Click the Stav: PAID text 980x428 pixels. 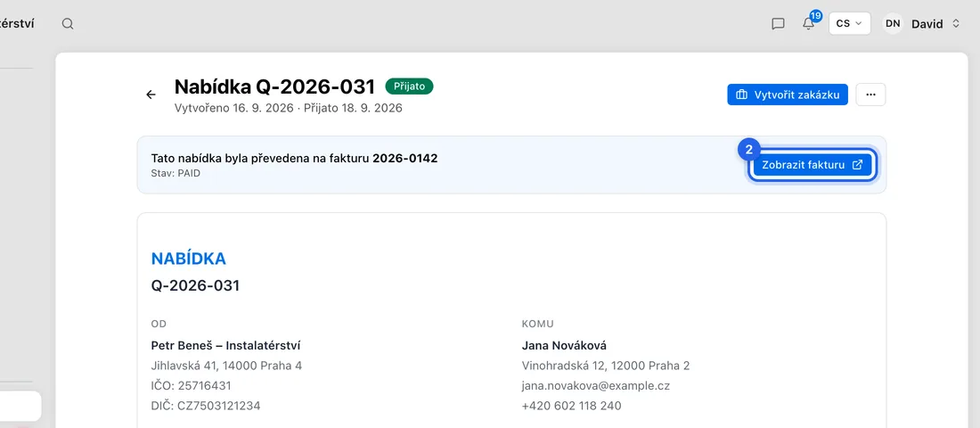[176, 173]
